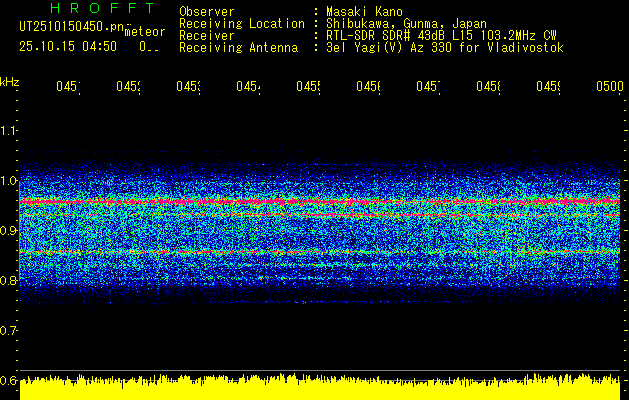The height and width of the screenshot is (400, 629).
Task: Click the Observer name Masaki Kano
Action: pyautogui.click(x=364, y=12)
